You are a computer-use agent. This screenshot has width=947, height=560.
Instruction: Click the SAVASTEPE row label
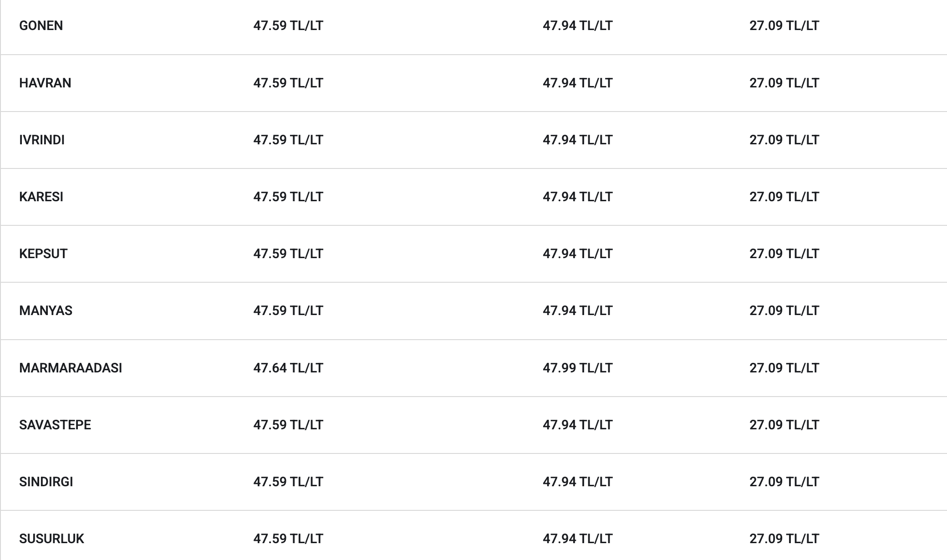point(55,425)
